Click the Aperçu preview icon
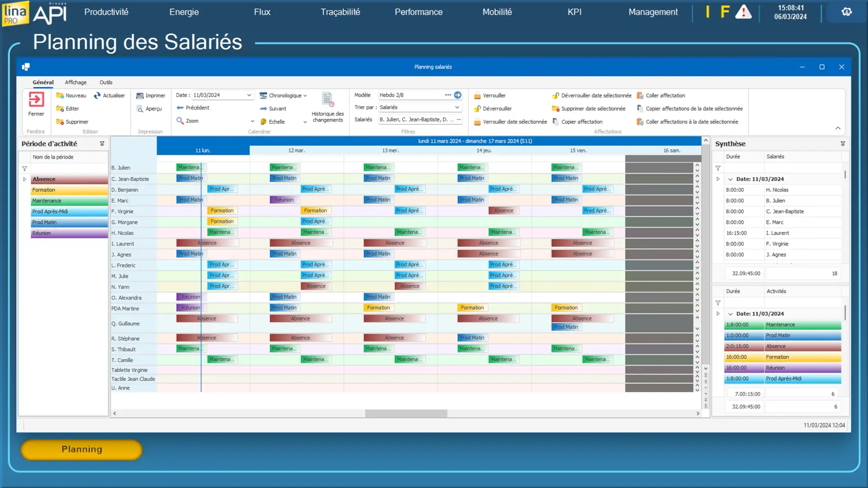 [140, 109]
